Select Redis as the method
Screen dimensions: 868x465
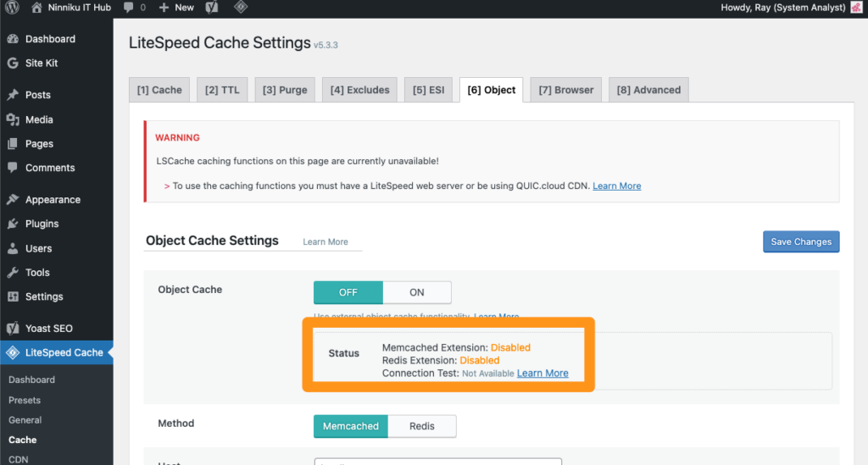422,426
